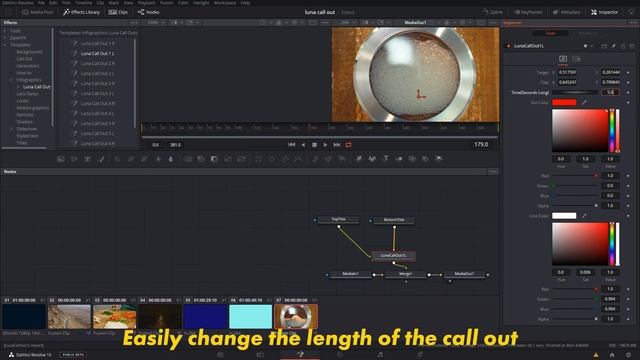This screenshot has height=360, width=640.
Task: Open the Media Pool panel
Action: coord(38,12)
